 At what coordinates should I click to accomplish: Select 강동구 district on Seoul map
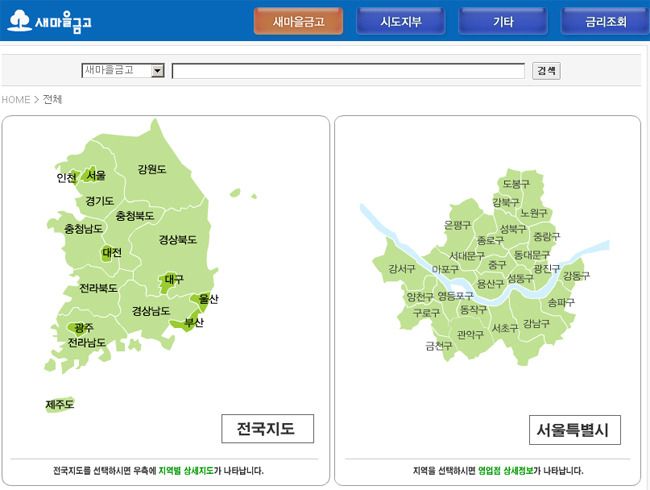pyautogui.click(x=576, y=276)
